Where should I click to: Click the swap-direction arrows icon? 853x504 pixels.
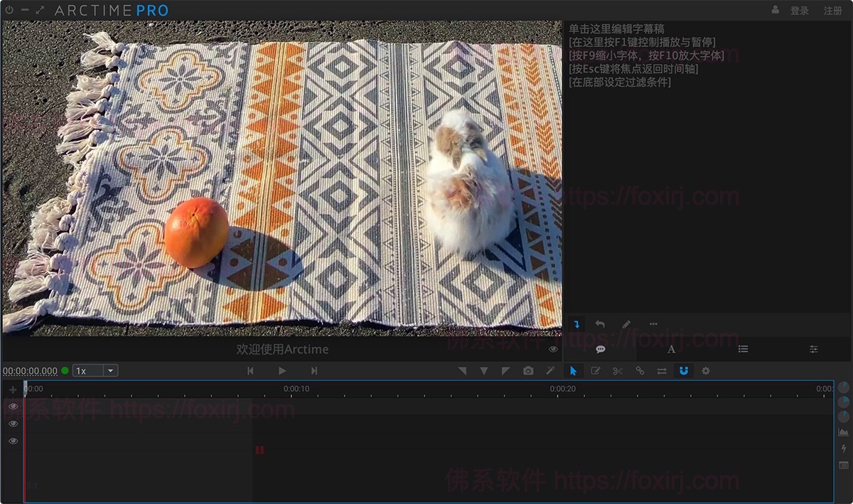[660, 370]
